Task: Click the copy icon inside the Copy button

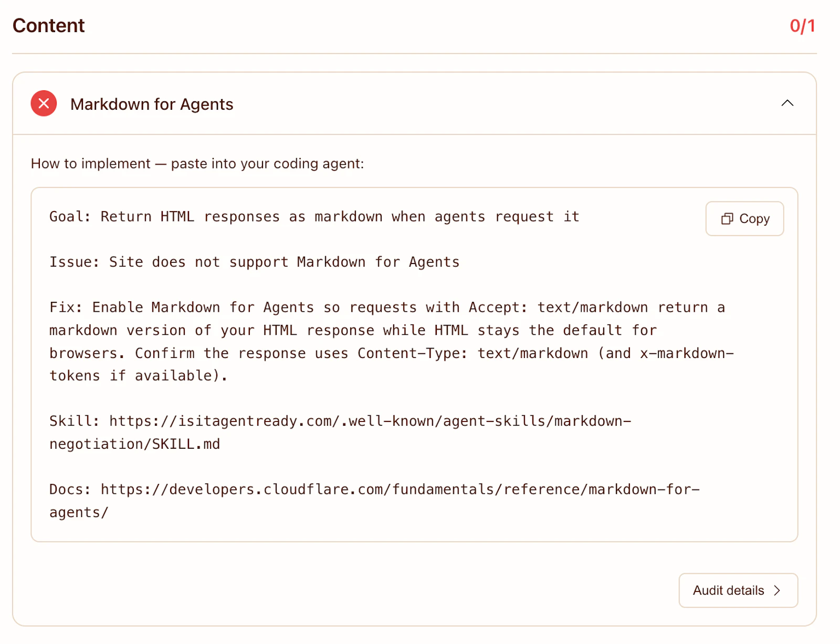Action: 727,218
